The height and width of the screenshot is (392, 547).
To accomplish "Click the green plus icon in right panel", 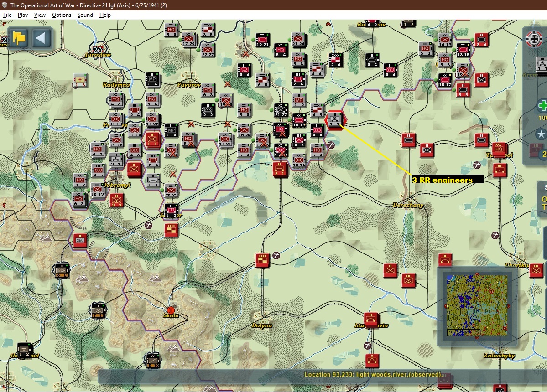I will tap(542, 106).
